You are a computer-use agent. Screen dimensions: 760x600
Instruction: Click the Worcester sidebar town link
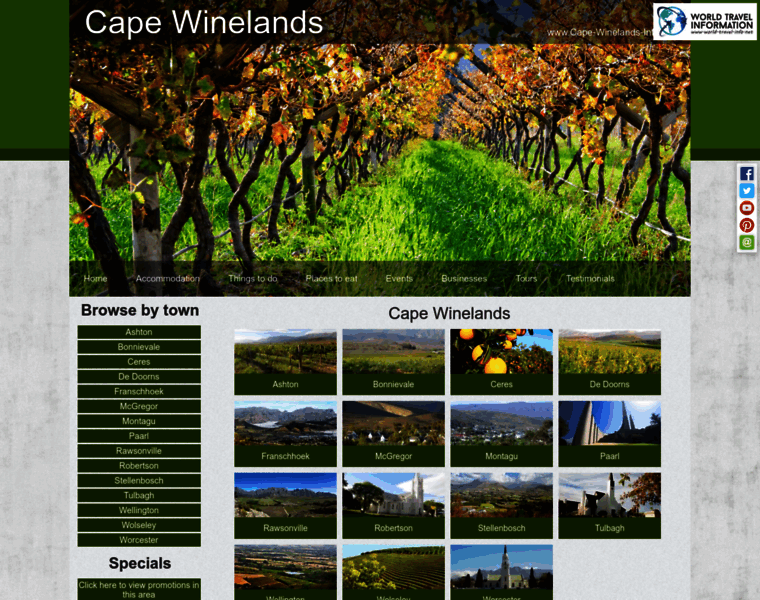(x=139, y=540)
